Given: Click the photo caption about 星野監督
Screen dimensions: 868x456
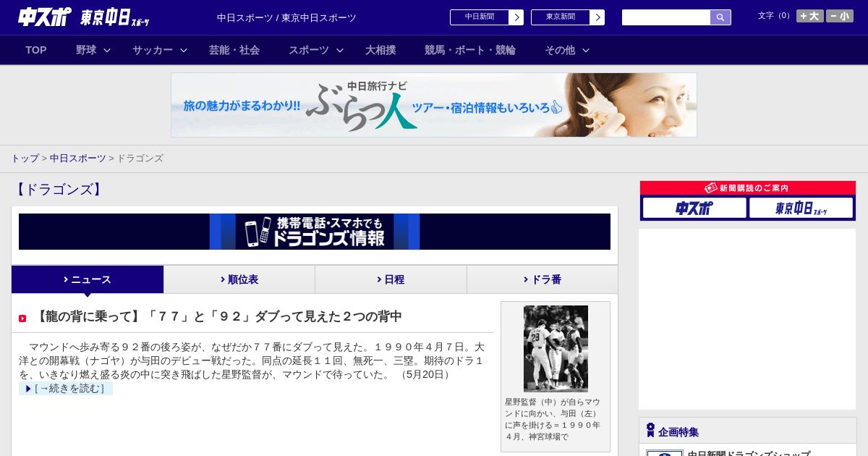Looking at the screenshot, I should coord(553,419).
